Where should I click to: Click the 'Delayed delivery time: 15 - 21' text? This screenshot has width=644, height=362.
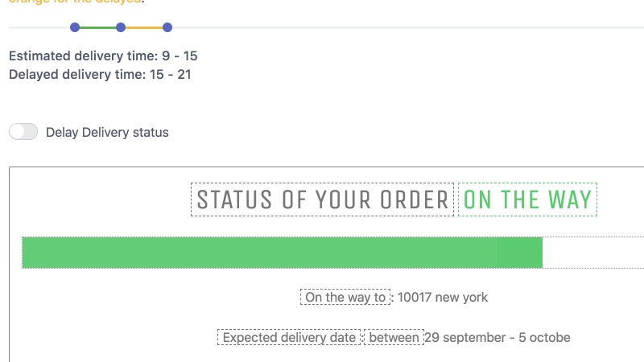pyautogui.click(x=100, y=74)
